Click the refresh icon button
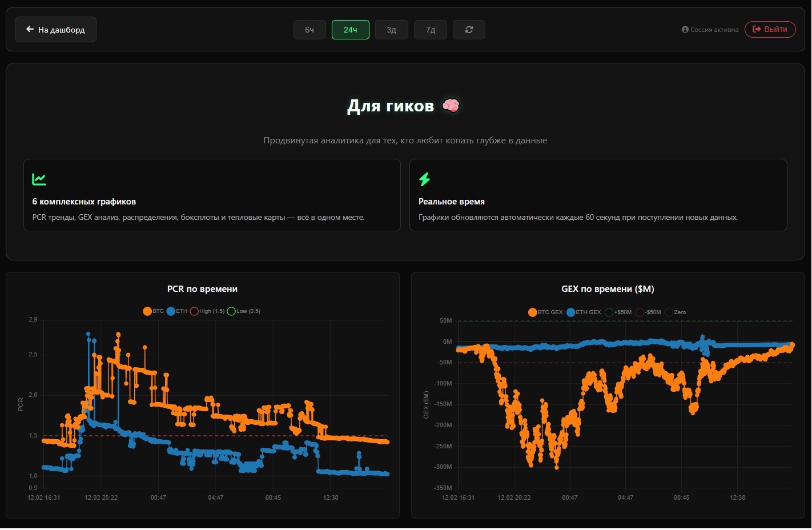812x530 pixels. coord(469,30)
